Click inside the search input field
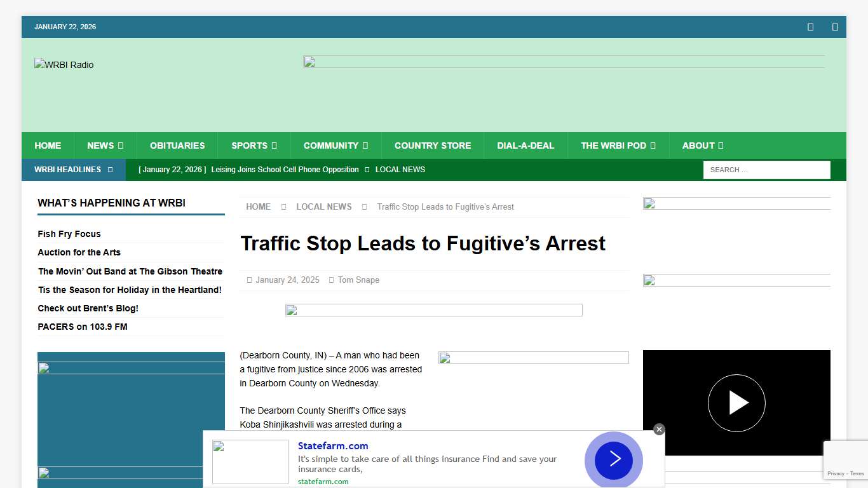Screen dimensions: 868x488 pos(766,170)
